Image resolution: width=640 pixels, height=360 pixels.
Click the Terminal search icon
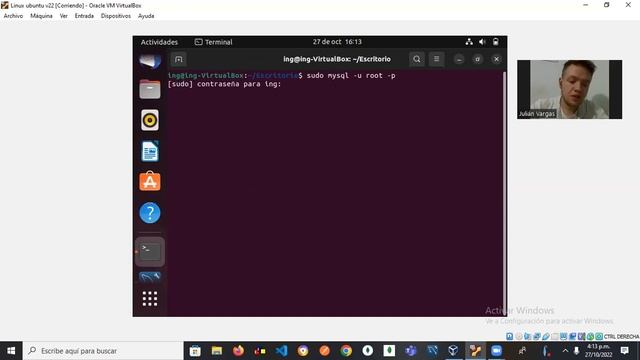[x=416, y=59]
